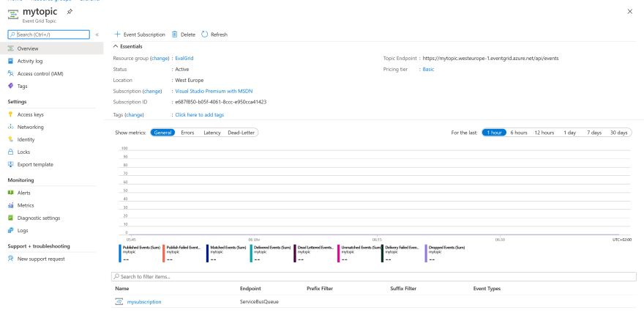Click the Event Grid Topic header icon
The height and width of the screenshot is (332, 644).
[13, 15]
